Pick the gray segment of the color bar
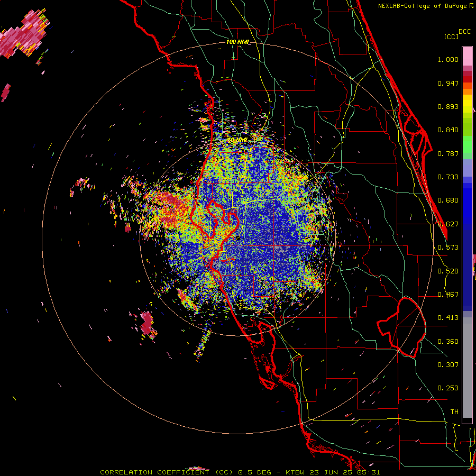 click(x=467, y=368)
